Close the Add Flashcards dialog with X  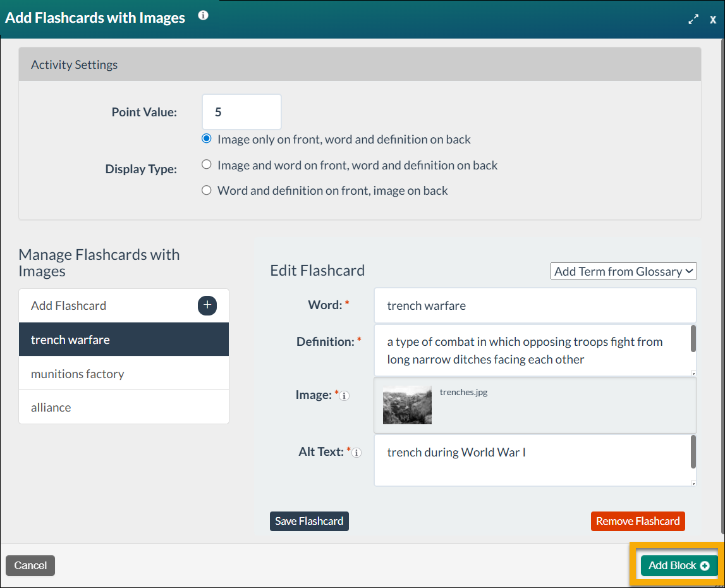713,20
